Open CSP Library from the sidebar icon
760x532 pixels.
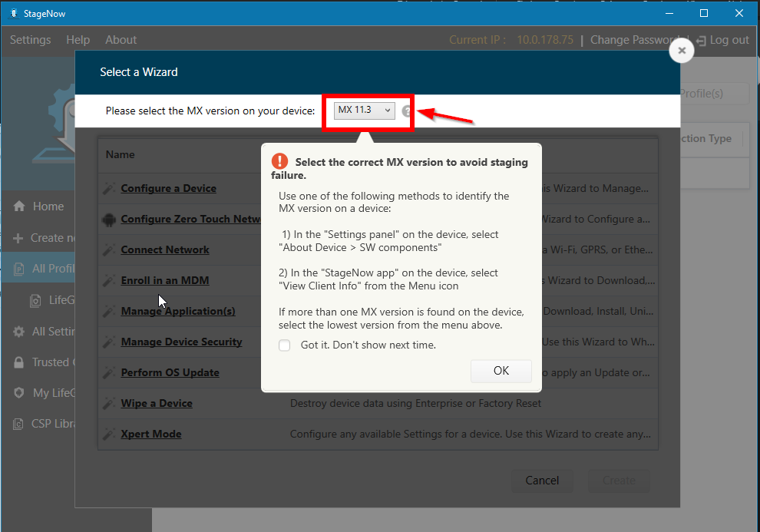click(x=17, y=423)
